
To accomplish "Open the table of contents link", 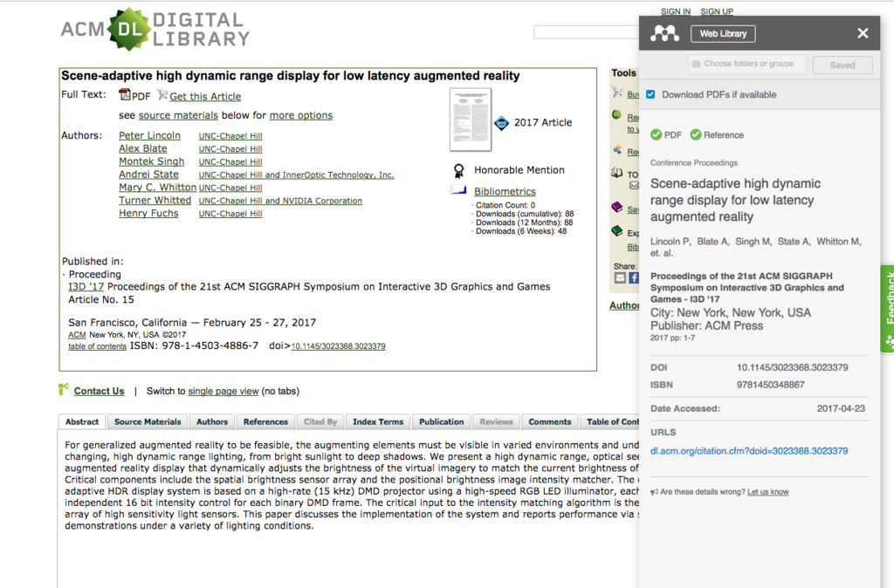I will pyautogui.click(x=98, y=346).
